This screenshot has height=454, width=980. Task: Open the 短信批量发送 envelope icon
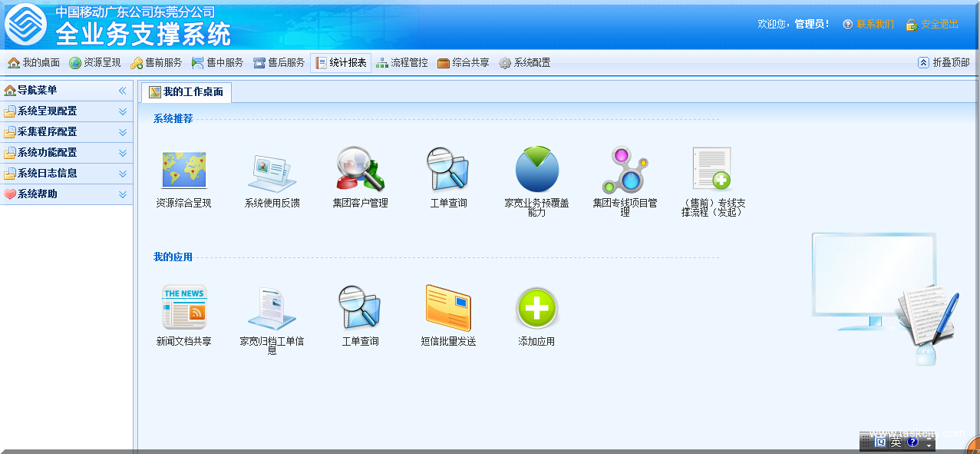tap(448, 307)
